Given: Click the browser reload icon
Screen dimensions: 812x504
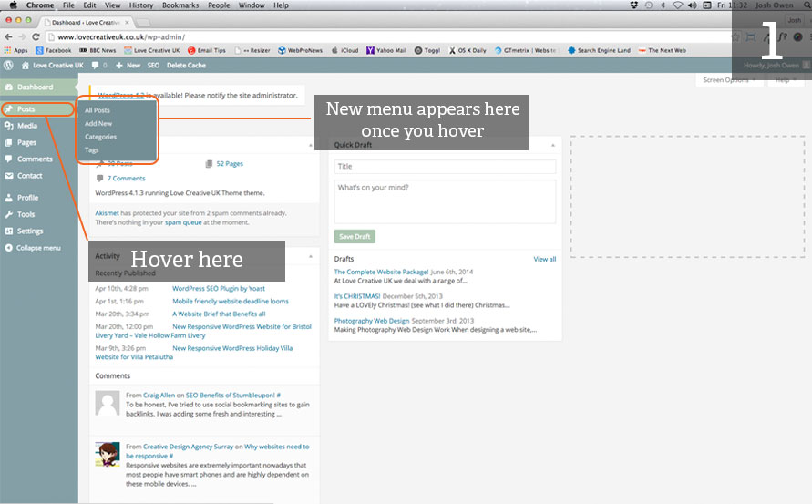Looking at the screenshot, I should [36, 36].
